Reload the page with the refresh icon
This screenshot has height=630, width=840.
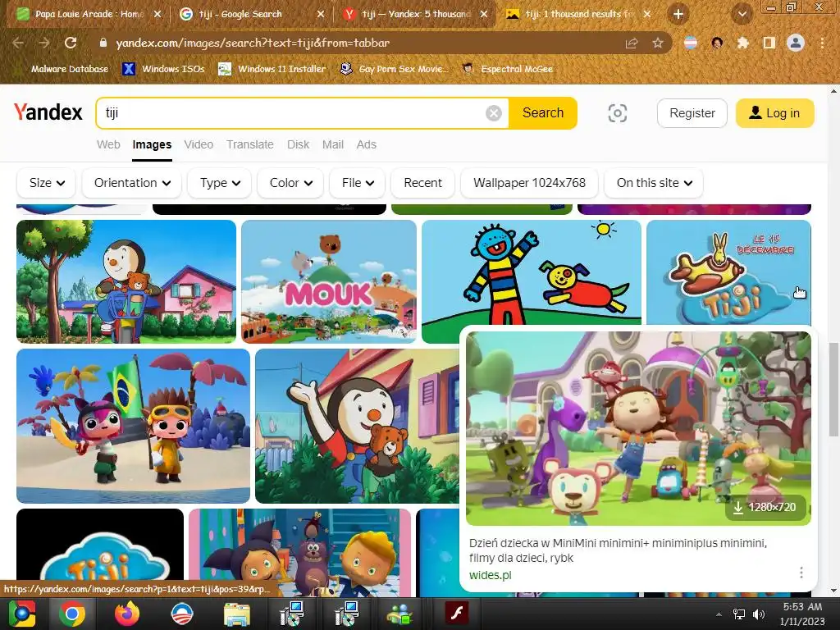(71, 43)
